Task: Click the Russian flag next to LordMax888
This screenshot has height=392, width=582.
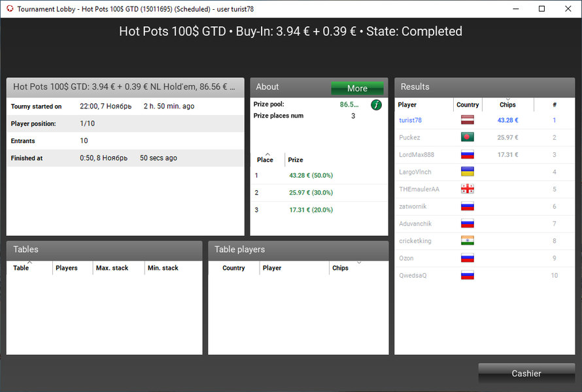Action: point(467,155)
